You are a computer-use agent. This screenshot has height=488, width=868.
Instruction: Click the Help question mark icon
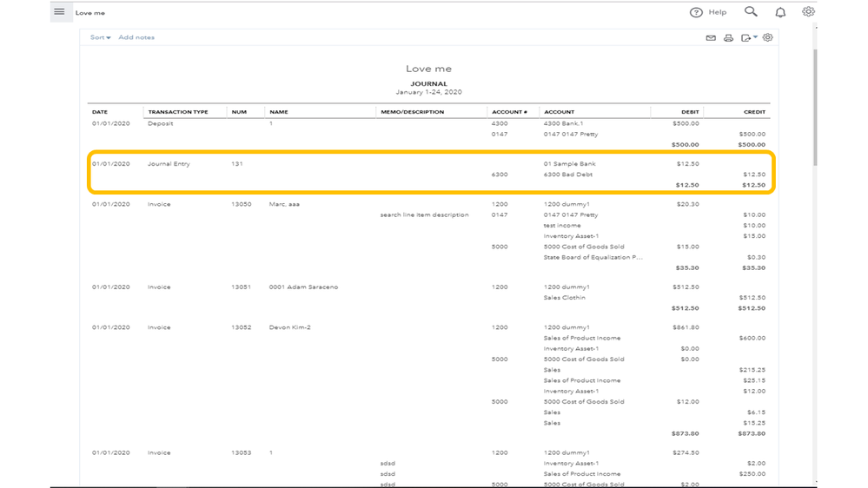click(x=696, y=12)
